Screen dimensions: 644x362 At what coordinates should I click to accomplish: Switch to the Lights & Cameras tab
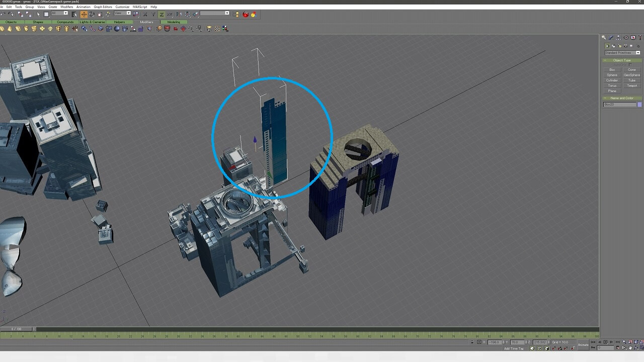(x=92, y=22)
